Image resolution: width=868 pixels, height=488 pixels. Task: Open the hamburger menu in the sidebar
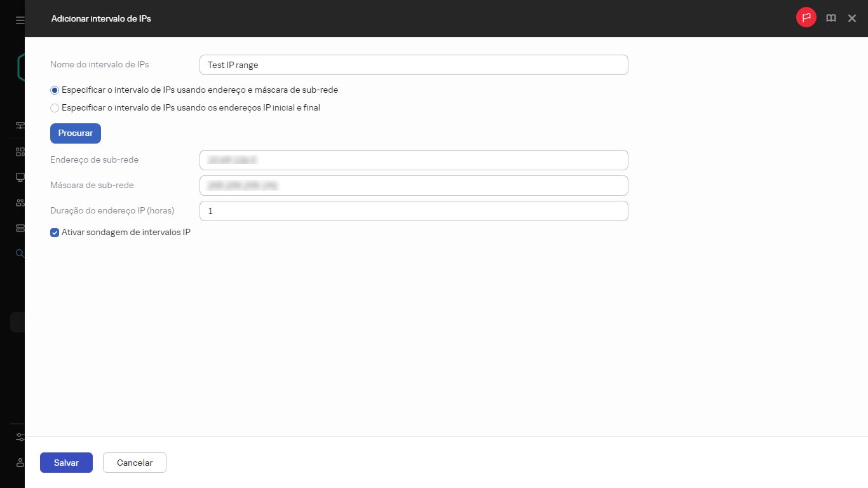(20, 20)
